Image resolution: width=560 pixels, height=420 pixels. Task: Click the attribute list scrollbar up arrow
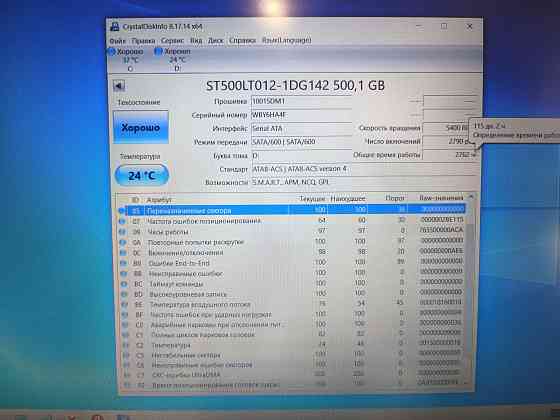click(471, 197)
